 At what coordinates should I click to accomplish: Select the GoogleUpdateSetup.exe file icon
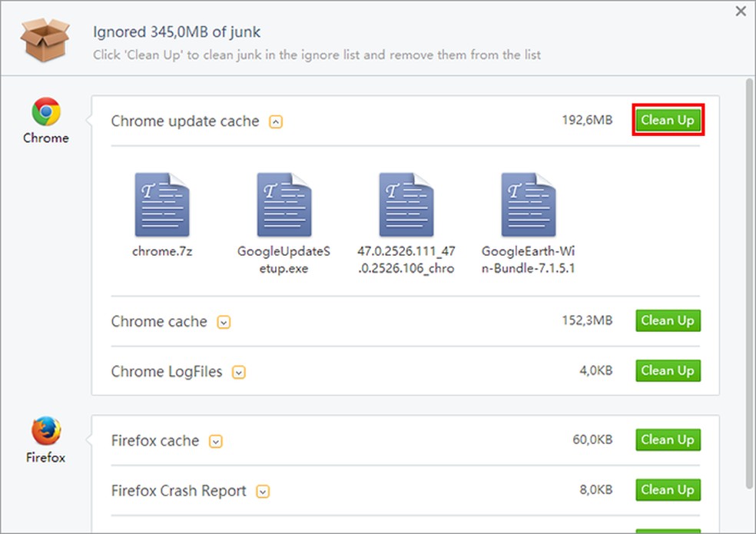coord(284,204)
